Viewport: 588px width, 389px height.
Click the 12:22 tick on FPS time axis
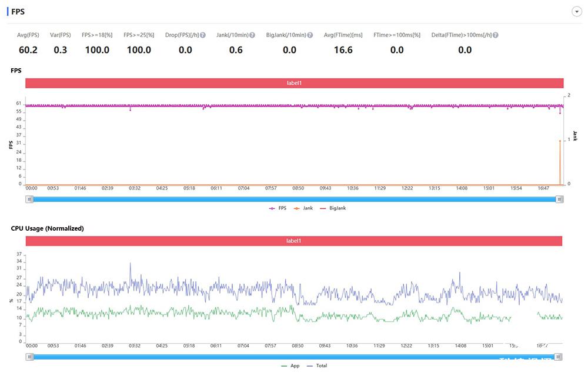point(407,188)
